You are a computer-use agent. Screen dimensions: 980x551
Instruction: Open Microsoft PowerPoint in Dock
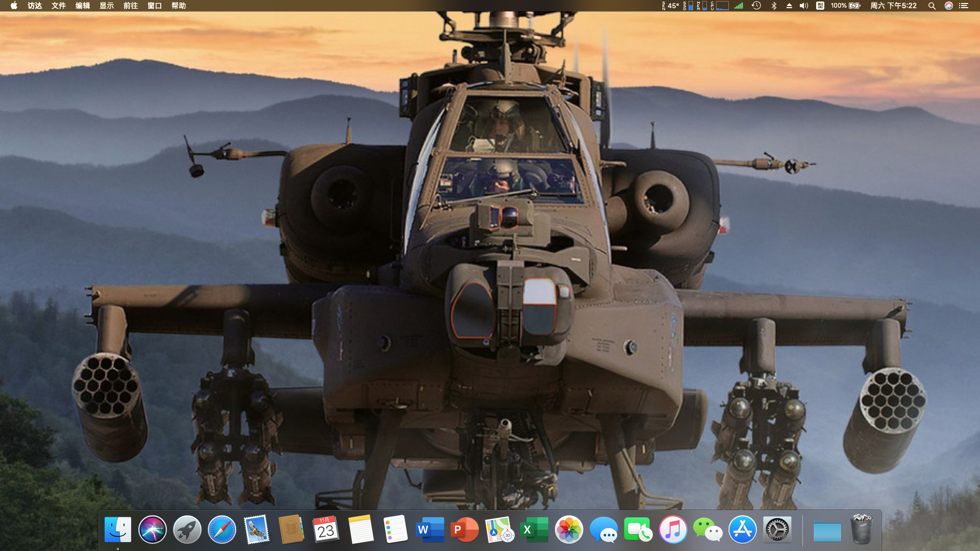[x=464, y=530]
